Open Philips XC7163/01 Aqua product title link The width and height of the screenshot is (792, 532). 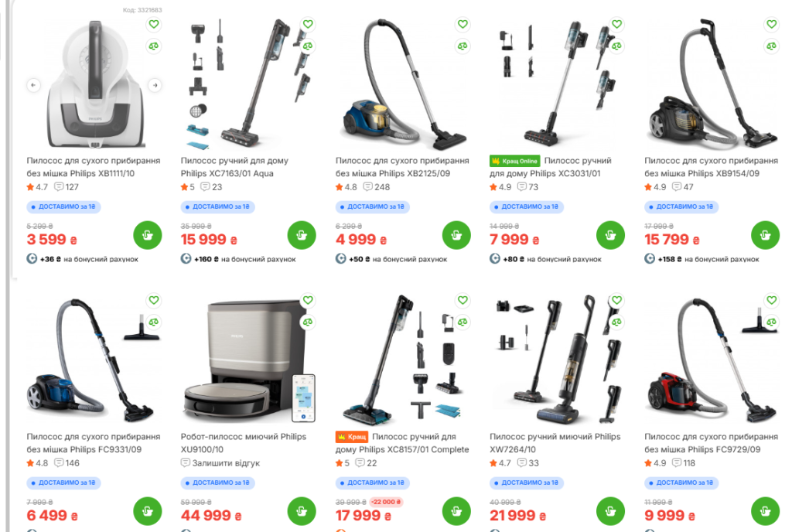point(234,167)
